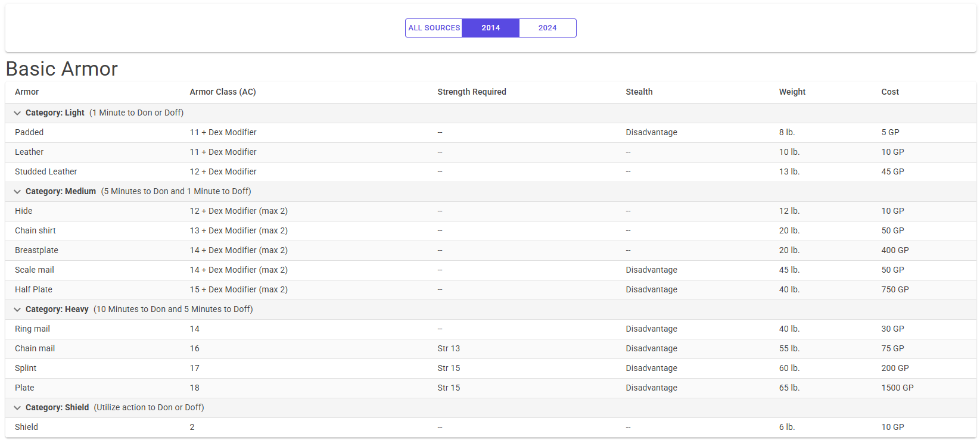Select the Breastplate row name

tap(36, 250)
